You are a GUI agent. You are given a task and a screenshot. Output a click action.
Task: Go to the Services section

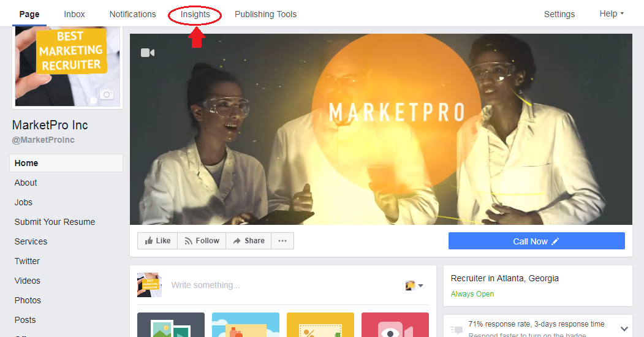(x=31, y=242)
